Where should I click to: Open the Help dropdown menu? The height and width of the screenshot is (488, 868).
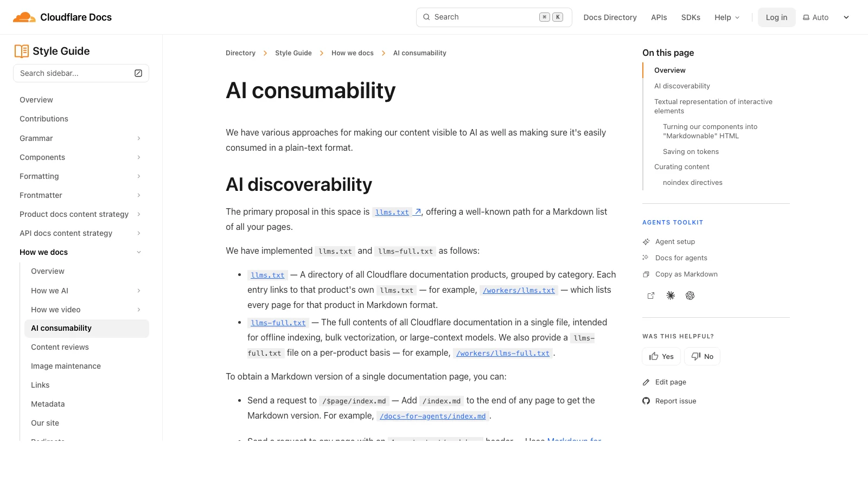click(727, 17)
